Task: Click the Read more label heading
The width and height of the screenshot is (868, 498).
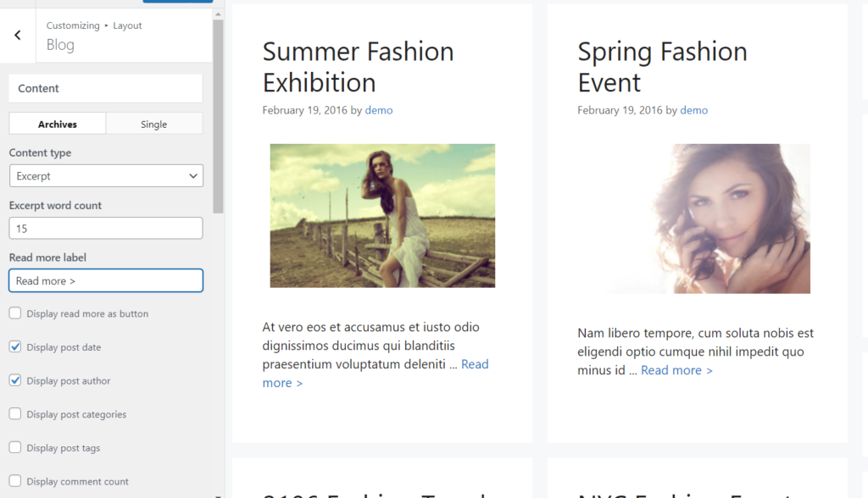Action: click(47, 257)
